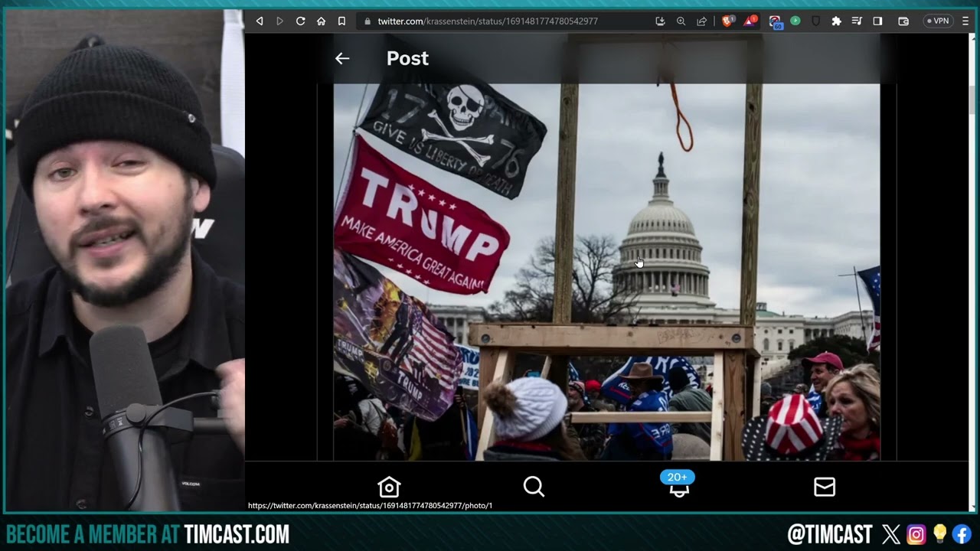Go back from the Post view
The height and width of the screenshot is (551, 980).
pos(342,58)
